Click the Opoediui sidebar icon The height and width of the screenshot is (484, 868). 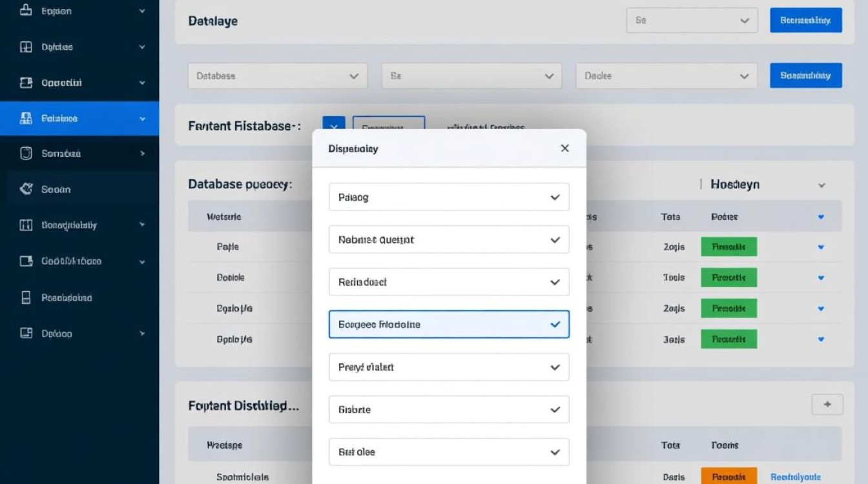coord(26,83)
